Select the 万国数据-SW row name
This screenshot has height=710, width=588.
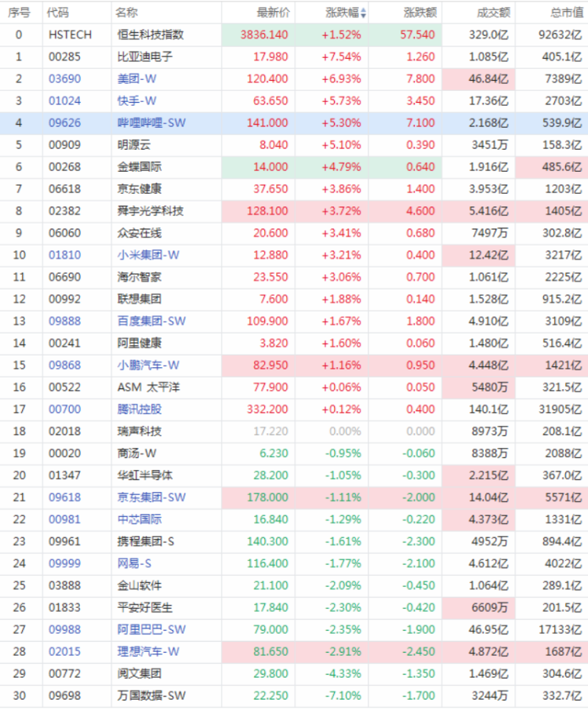click(x=151, y=696)
